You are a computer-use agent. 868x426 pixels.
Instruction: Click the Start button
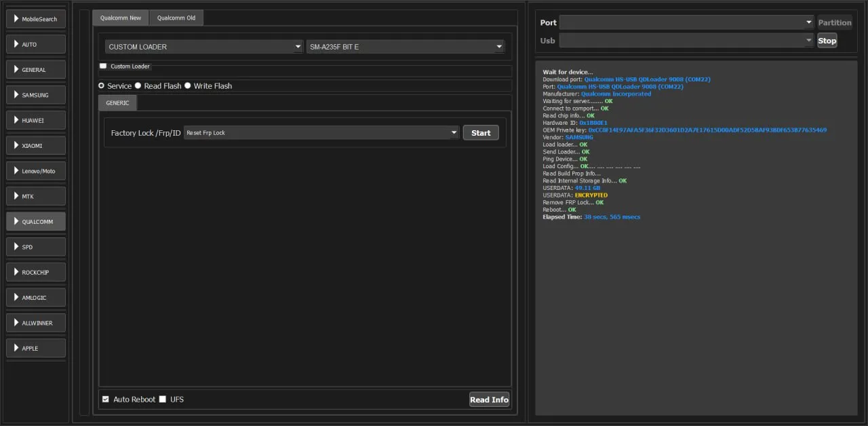point(481,133)
